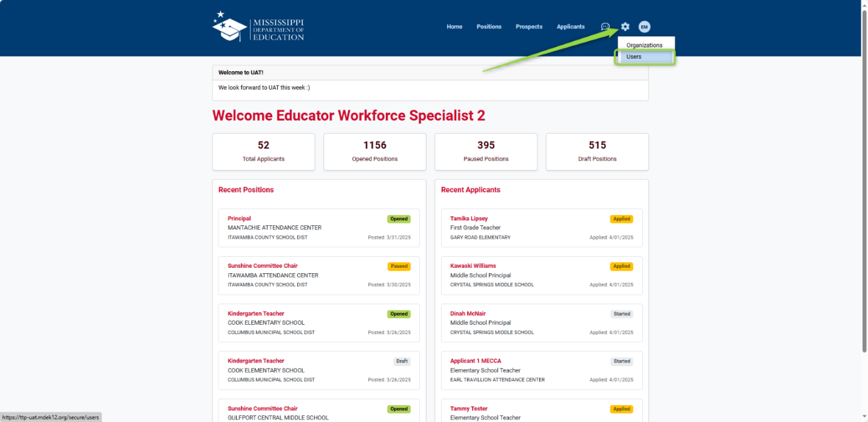
Task: Select Users from the settings dropdown
Action: tap(634, 57)
